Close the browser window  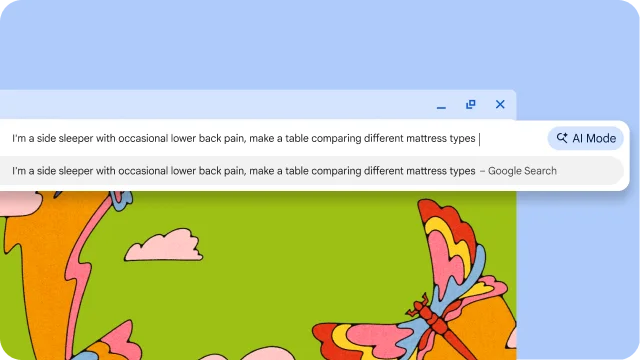coord(500,104)
